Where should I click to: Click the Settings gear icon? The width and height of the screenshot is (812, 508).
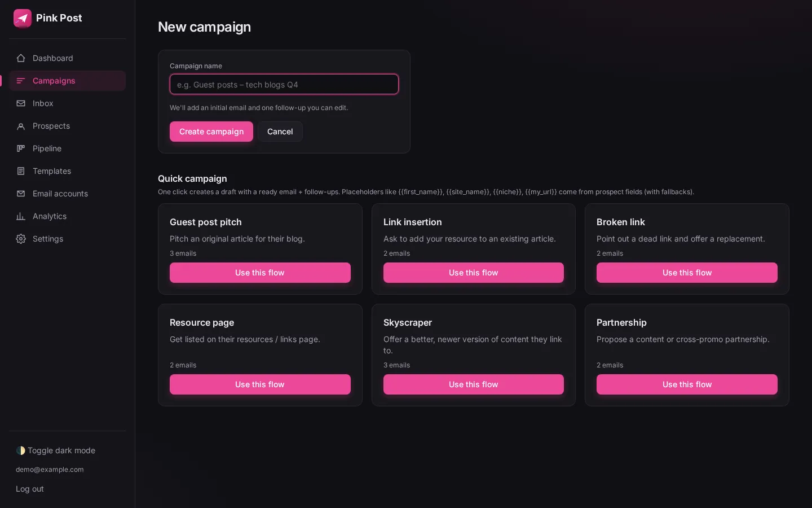[x=21, y=239]
